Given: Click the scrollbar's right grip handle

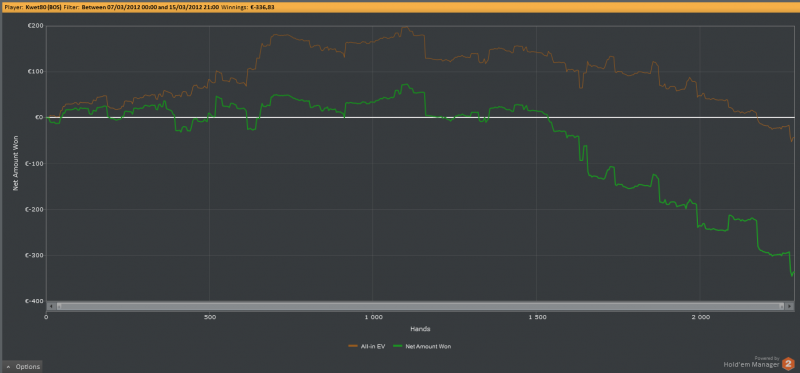Looking at the screenshot, I should (782, 306).
